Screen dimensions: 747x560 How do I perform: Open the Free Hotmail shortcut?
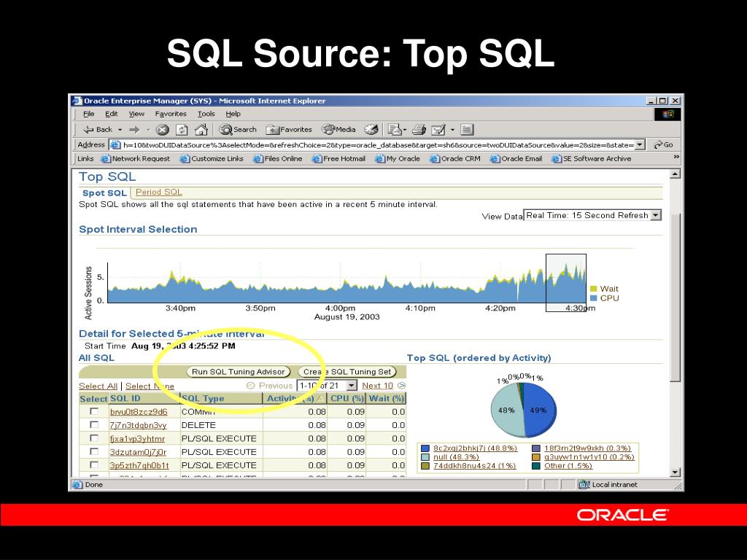[x=338, y=158]
